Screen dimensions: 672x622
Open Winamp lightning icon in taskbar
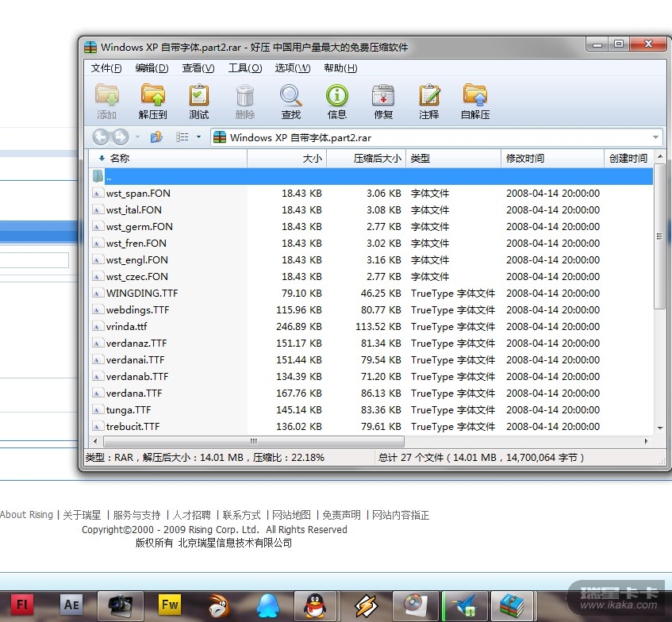tap(366, 605)
